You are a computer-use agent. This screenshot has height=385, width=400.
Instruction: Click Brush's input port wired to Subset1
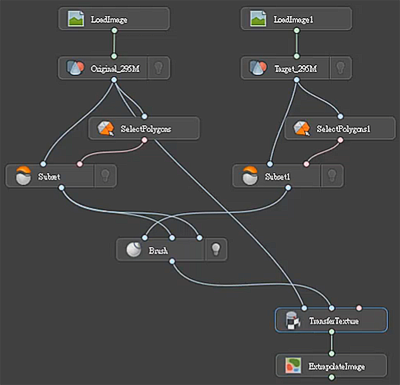tap(144, 238)
